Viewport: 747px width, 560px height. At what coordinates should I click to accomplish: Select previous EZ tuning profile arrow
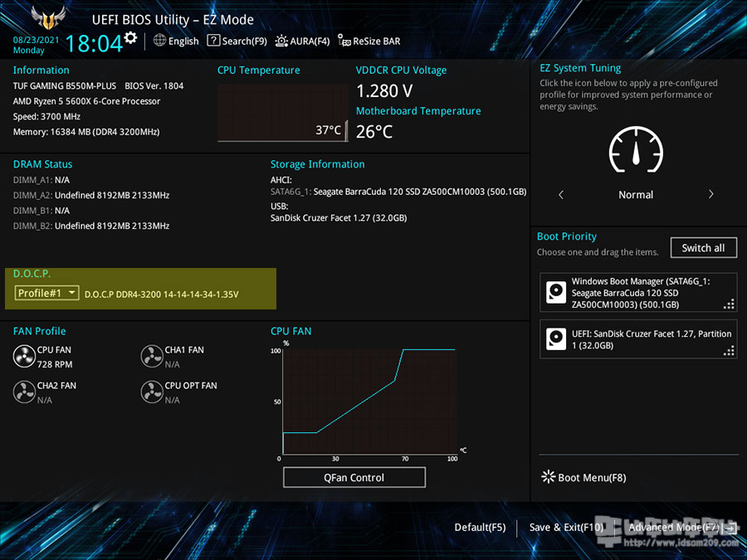pyautogui.click(x=561, y=194)
